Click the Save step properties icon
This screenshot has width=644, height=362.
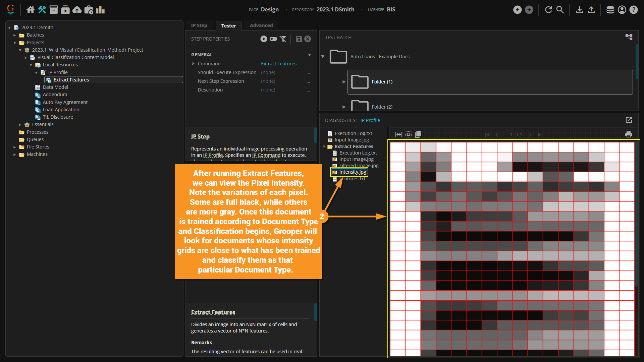click(299, 39)
